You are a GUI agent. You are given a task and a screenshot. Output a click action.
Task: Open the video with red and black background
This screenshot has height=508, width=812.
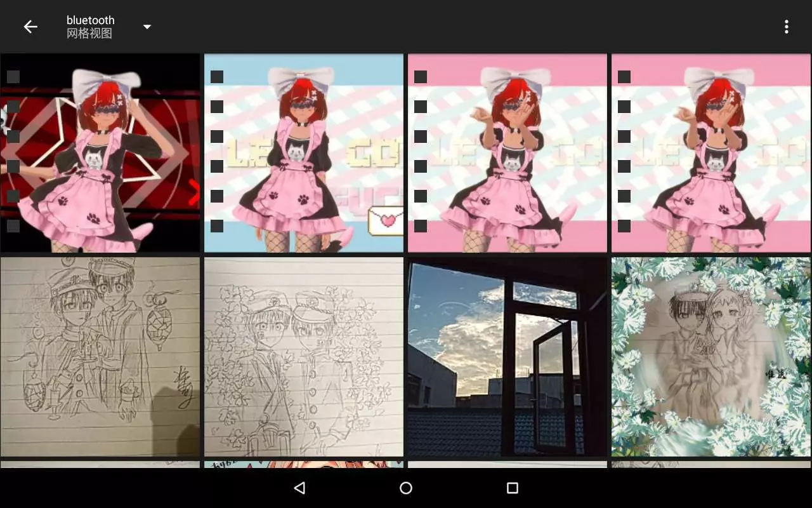point(100,153)
